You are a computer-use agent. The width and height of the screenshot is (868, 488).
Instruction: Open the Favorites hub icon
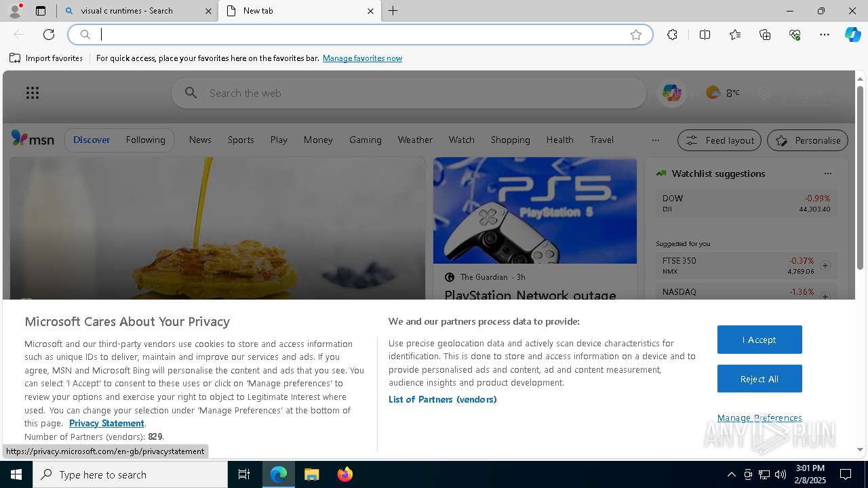coord(735,35)
